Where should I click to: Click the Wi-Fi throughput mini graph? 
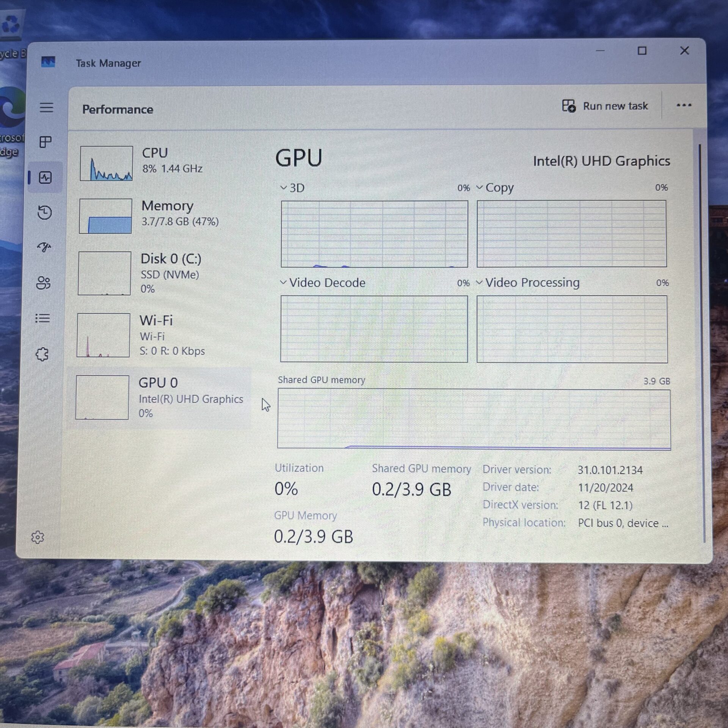[104, 335]
